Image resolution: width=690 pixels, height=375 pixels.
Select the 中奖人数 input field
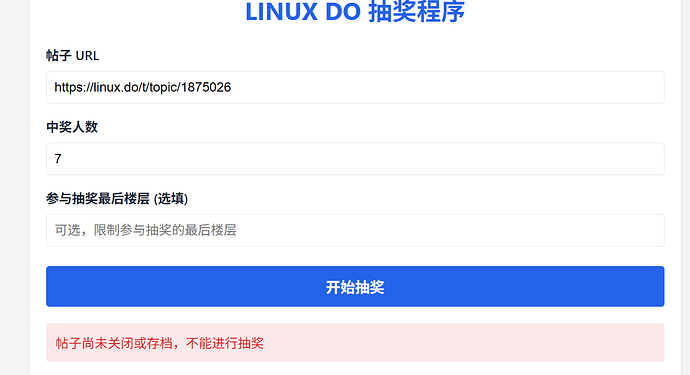tap(355, 159)
